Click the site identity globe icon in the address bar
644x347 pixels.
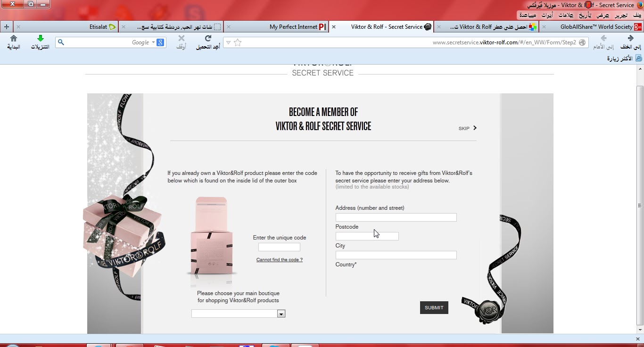tap(582, 42)
